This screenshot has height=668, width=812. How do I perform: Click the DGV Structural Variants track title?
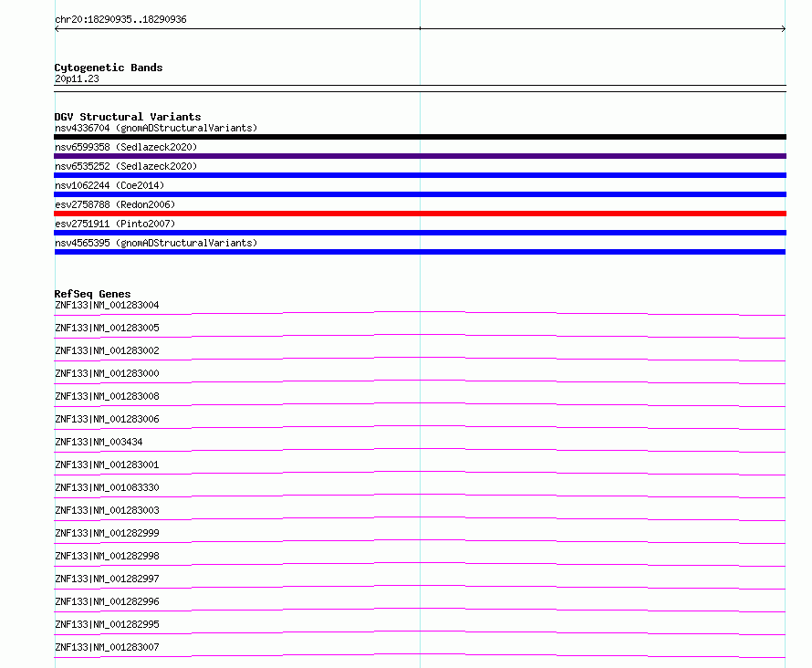tap(128, 117)
